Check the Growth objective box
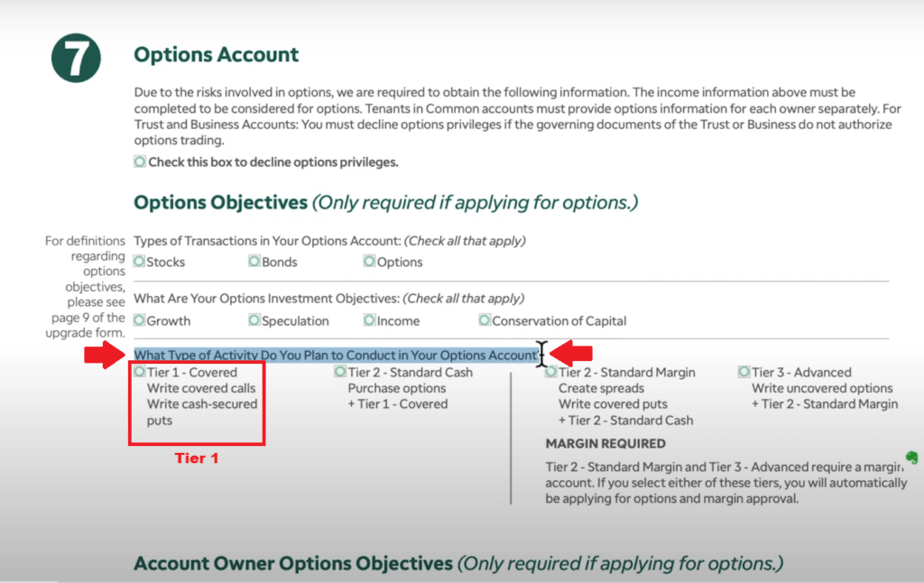Viewport: 924px width, 583px height. coord(140,320)
